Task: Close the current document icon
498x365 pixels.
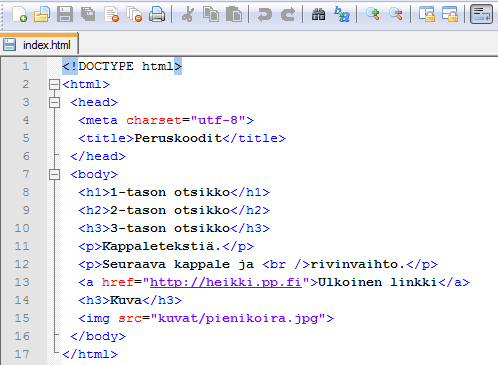Action: click(111, 15)
